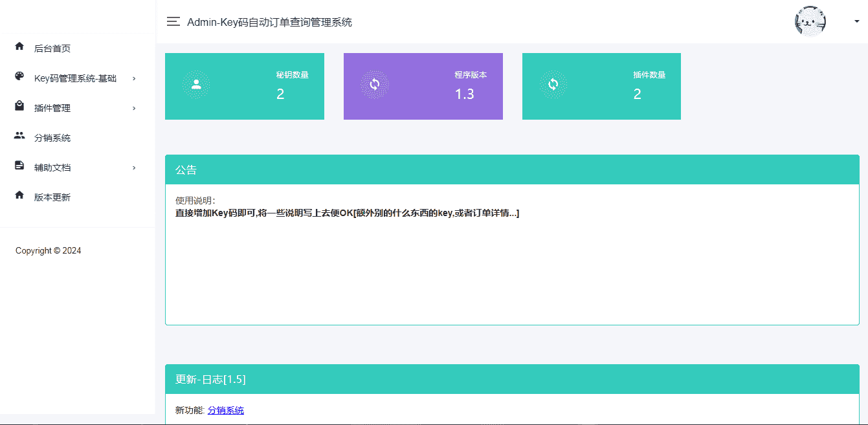The width and height of the screenshot is (868, 425).
Task: Click the cat avatar profile picture
Action: (x=810, y=21)
